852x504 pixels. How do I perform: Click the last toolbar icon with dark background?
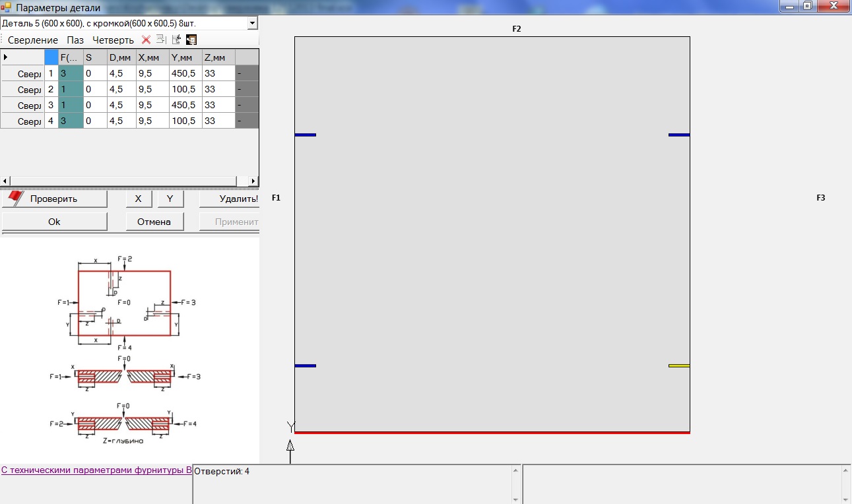[191, 40]
